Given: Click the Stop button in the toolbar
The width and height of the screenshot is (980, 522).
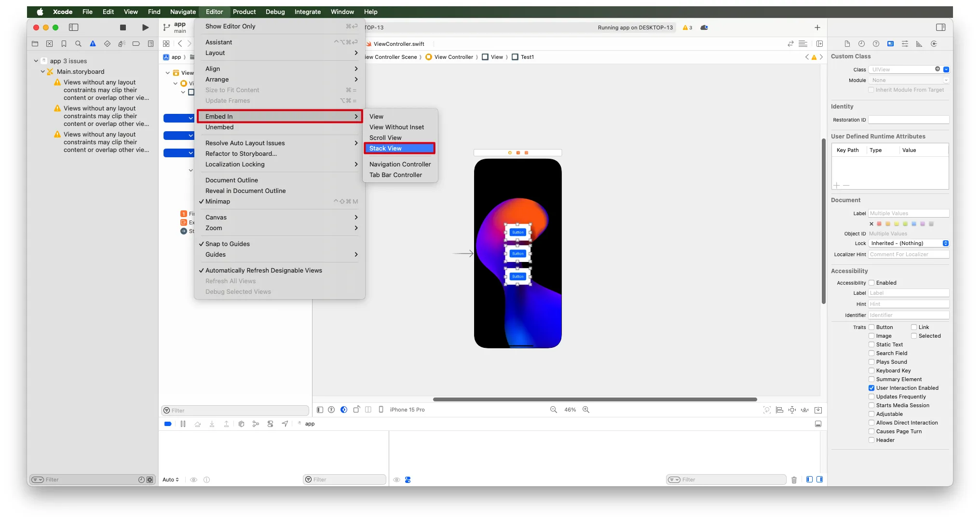Looking at the screenshot, I should (x=123, y=27).
